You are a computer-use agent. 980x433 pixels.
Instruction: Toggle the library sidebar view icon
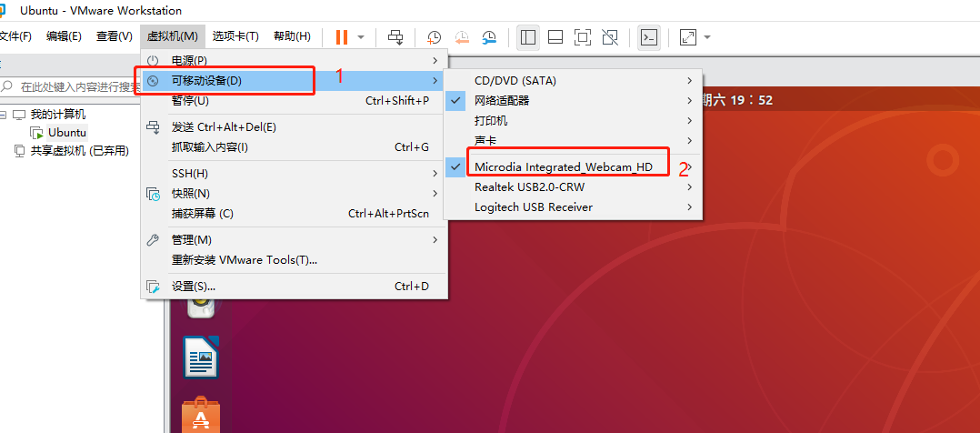[528, 37]
